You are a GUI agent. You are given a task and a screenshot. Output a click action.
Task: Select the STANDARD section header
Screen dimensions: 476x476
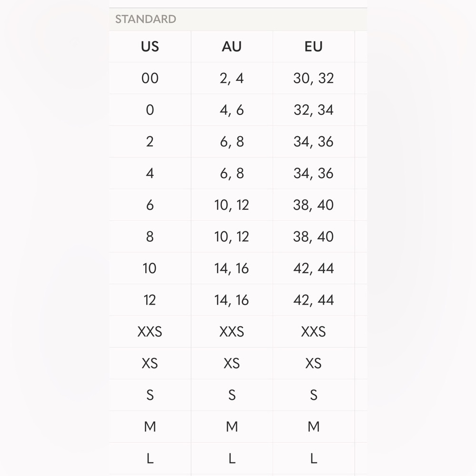[x=238, y=19]
